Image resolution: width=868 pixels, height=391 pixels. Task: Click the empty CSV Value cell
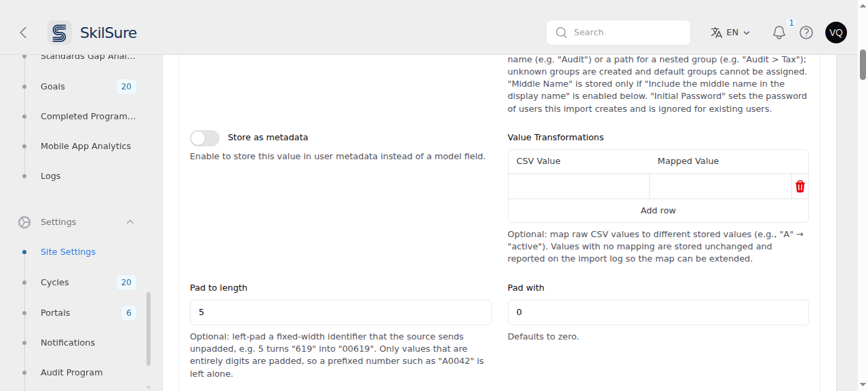coord(579,186)
